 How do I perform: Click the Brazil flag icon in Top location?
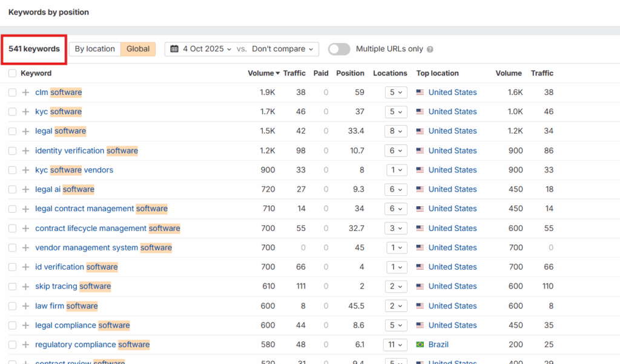pyautogui.click(x=420, y=345)
